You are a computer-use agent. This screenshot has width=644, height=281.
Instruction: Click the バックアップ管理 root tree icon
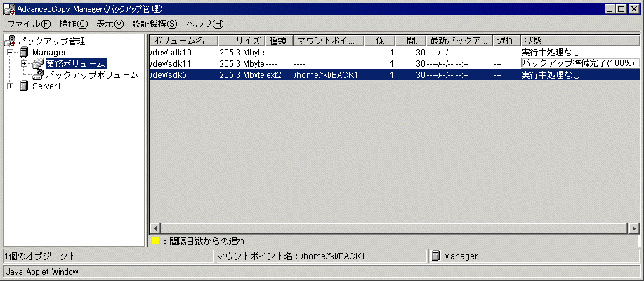[10, 41]
